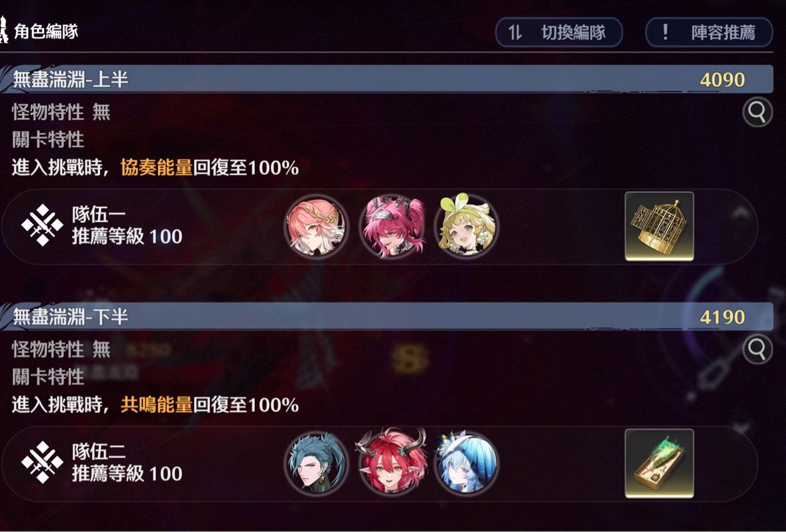Select the blue ponytail male character portrait
This screenshot has width=786, height=532.
316,463
